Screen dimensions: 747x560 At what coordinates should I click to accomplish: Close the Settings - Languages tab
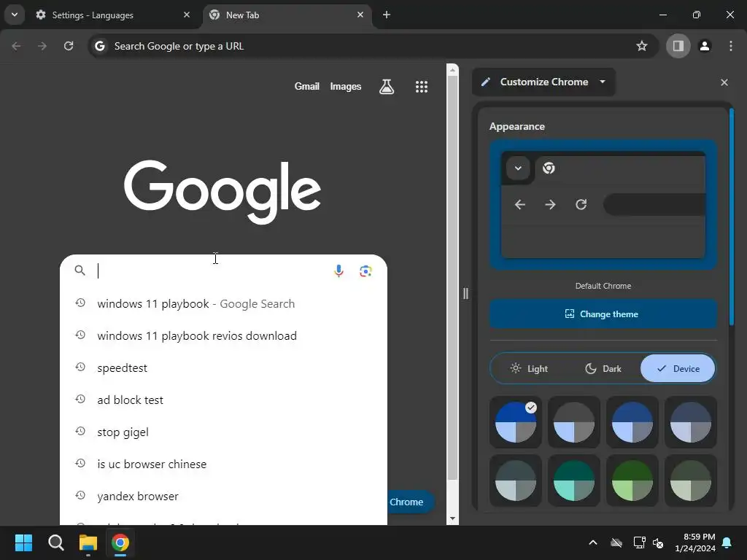click(x=187, y=15)
